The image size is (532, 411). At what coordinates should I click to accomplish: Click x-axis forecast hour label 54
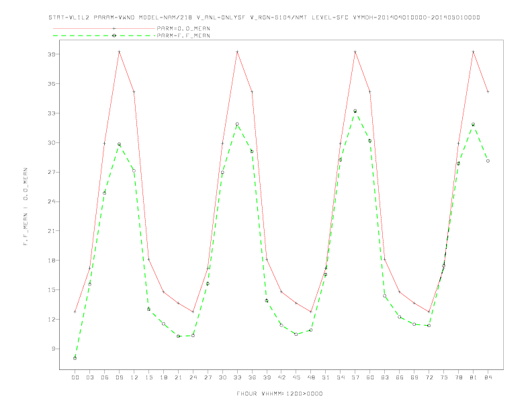pyautogui.click(x=341, y=377)
